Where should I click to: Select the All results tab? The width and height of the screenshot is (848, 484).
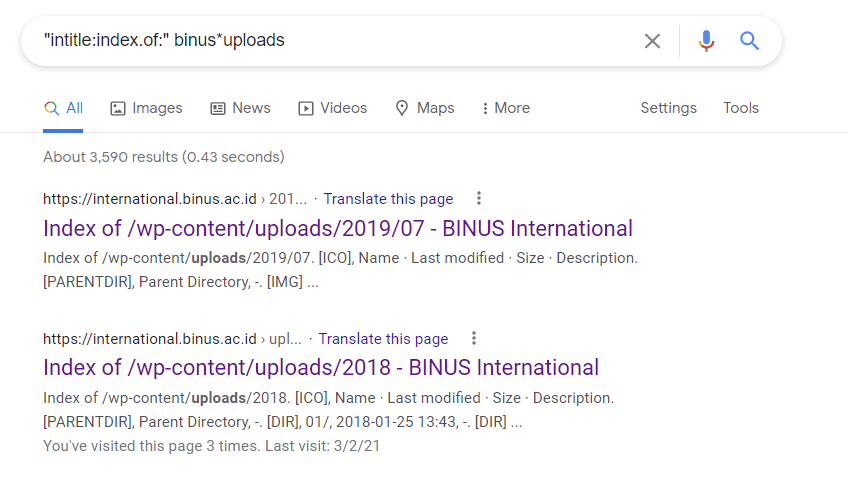(x=63, y=108)
